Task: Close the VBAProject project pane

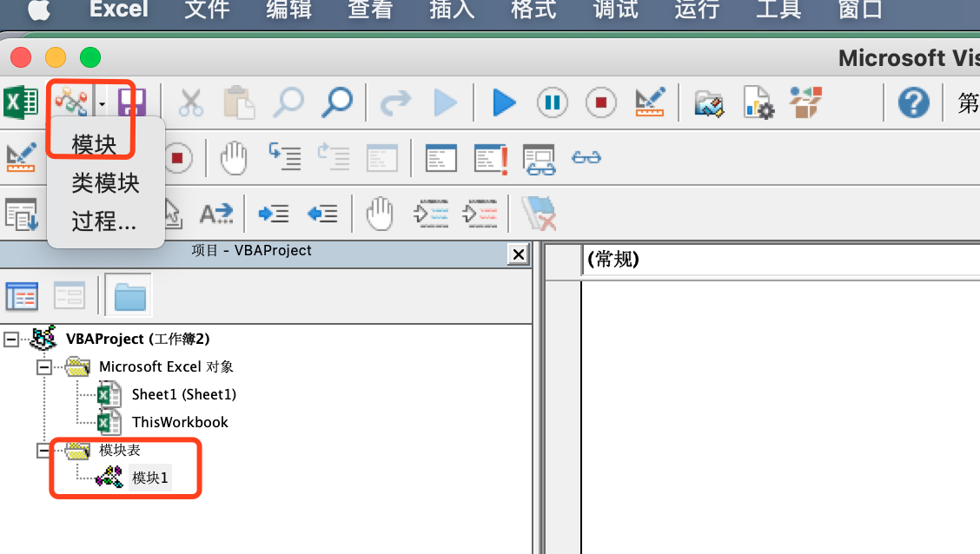Action: 518,254
